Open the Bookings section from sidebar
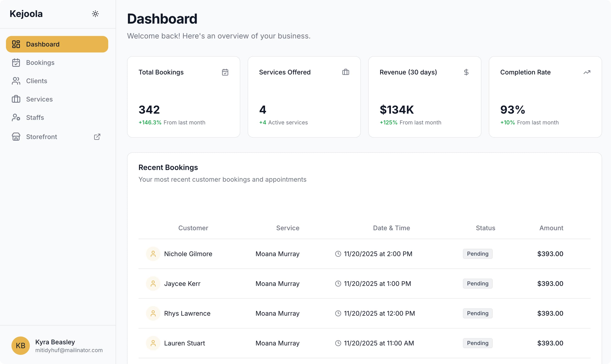Screen dimensions: 611x364 (x=40, y=63)
